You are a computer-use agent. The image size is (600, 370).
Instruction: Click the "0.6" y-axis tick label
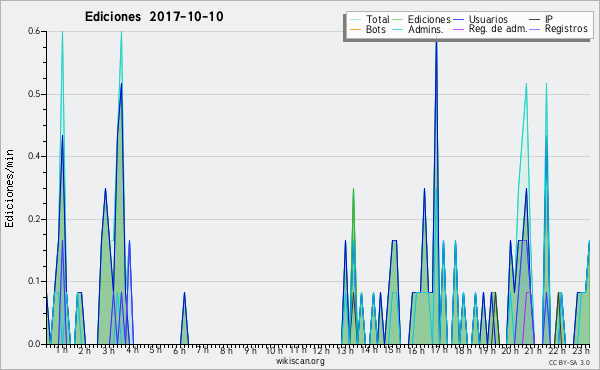click(x=34, y=31)
